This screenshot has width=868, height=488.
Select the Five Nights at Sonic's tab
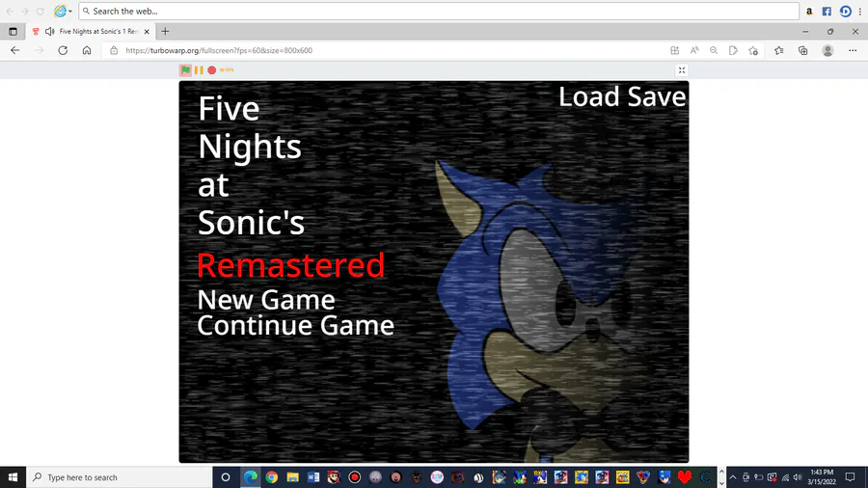tap(92, 32)
